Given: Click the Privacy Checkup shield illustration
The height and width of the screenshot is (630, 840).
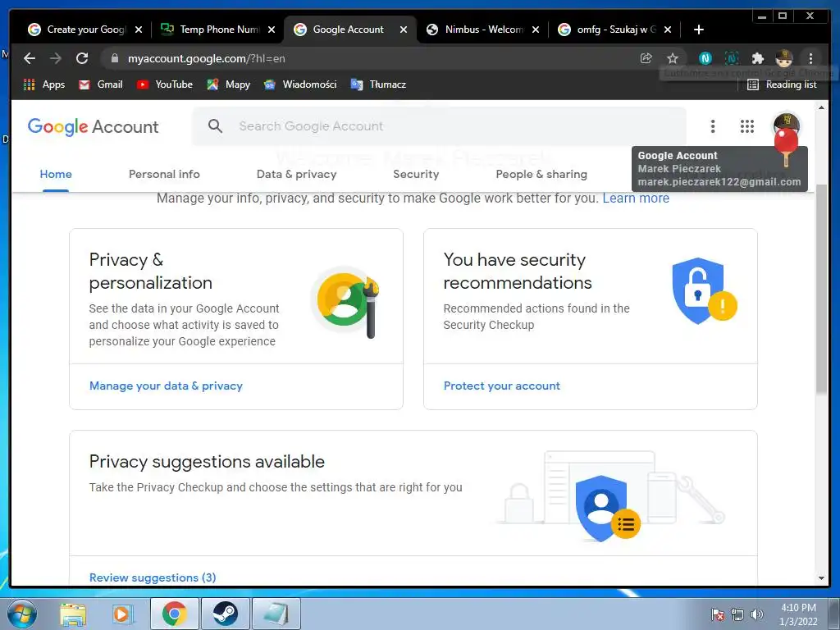Looking at the screenshot, I should (607, 509).
